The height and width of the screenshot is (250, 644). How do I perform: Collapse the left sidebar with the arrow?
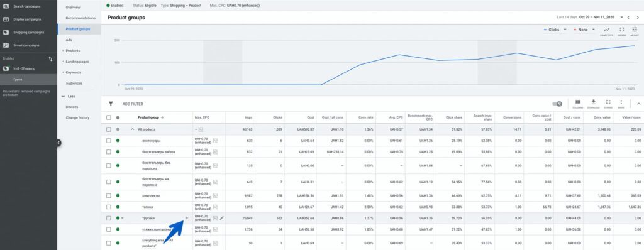coord(58,143)
